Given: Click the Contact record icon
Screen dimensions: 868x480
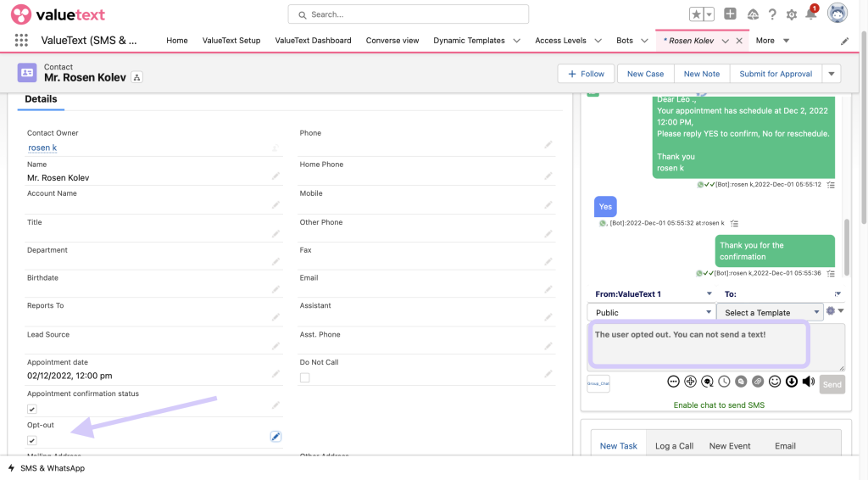Looking at the screenshot, I should click(27, 73).
